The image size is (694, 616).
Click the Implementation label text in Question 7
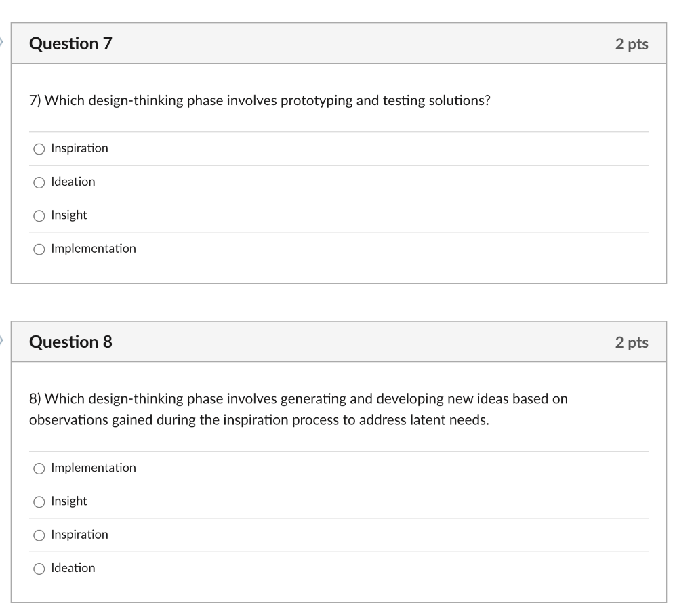(94, 249)
